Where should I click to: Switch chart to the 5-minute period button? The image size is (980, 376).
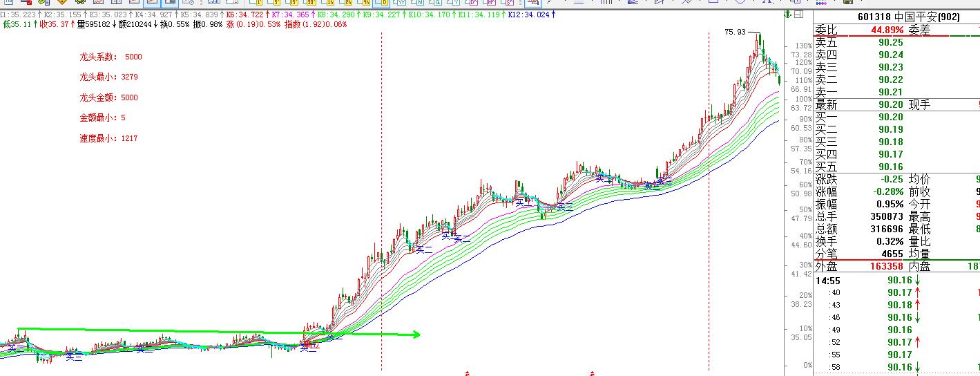274,3
